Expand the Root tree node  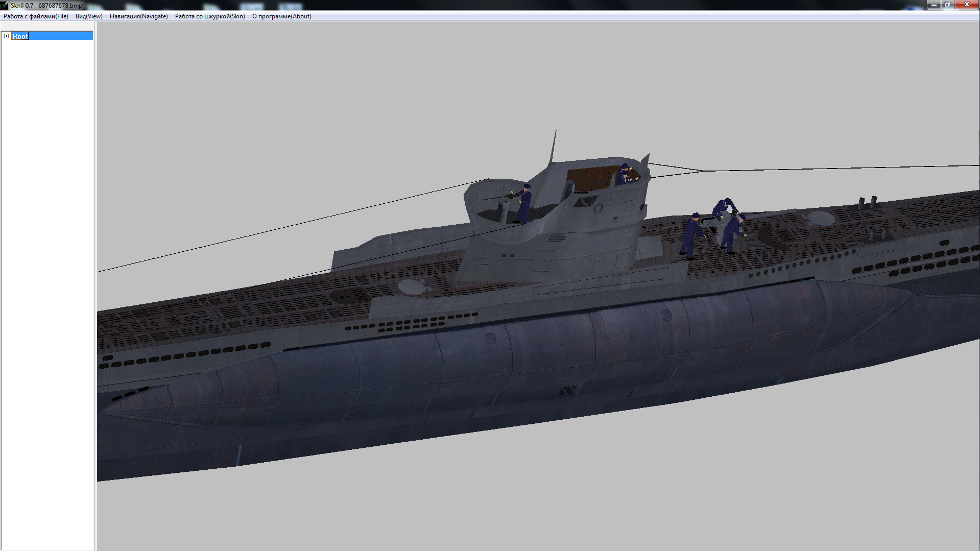[x=6, y=36]
